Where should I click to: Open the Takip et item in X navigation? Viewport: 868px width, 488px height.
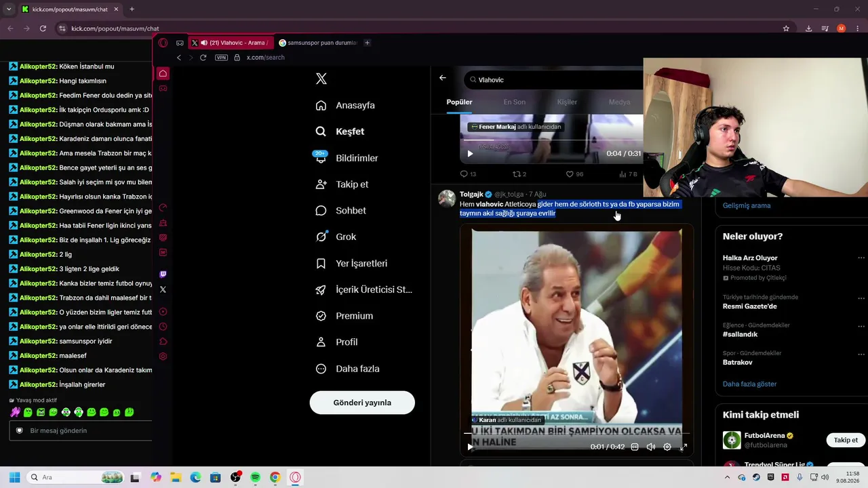coord(342,184)
